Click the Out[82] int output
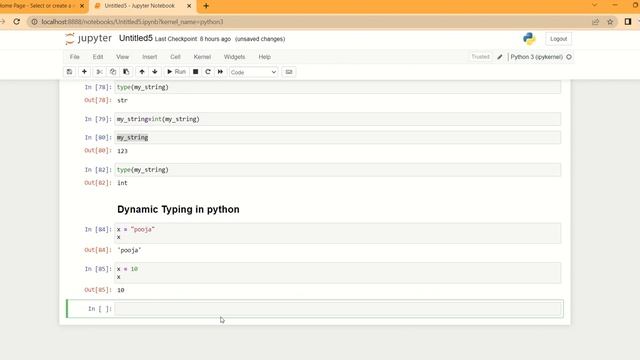Screen dimensions: 640x360 (x=122, y=183)
